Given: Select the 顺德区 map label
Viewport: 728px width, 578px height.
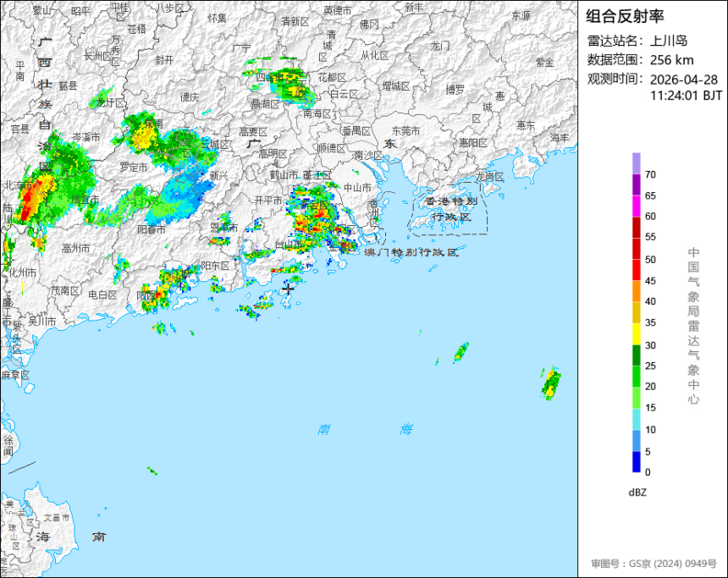Looking at the screenshot, I should (x=332, y=147).
